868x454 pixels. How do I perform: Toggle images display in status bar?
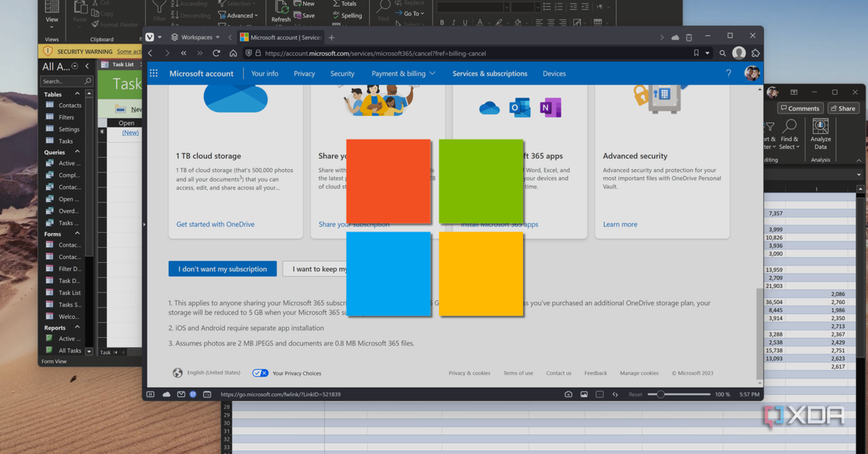[x=584, y=395]
